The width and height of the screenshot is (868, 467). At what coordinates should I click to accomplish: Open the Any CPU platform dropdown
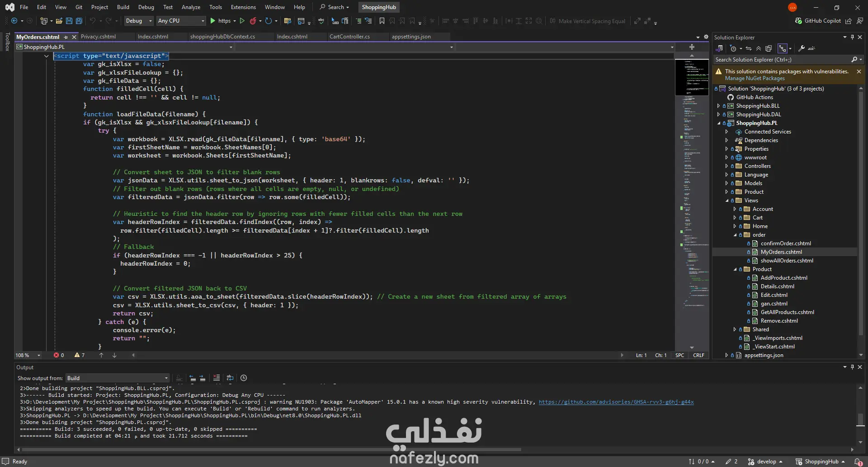click(x=181, y=21)
